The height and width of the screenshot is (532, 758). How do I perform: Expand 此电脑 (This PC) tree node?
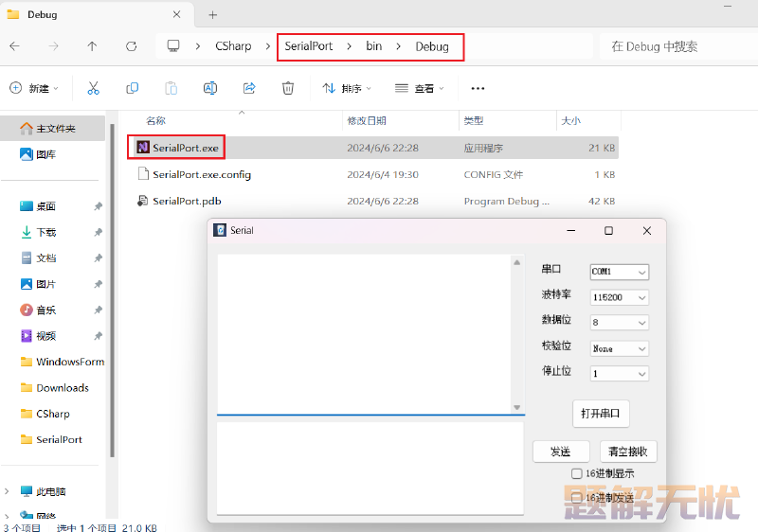coord(7,491)
